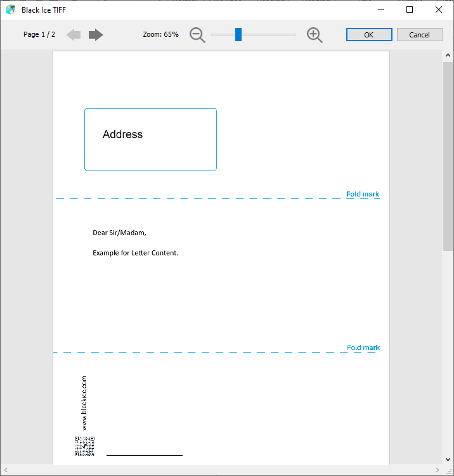Click the QR code on the page
Screen dimensions: 454x476
point(84,446)
